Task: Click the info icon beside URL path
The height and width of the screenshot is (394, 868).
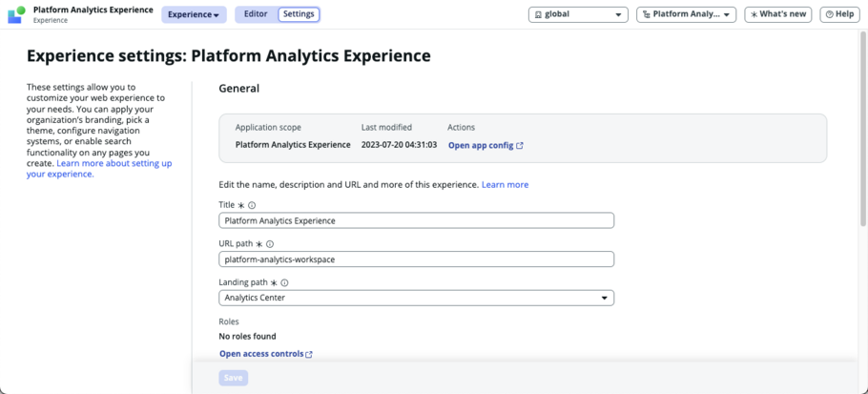Action: click(x=270, y=243)
